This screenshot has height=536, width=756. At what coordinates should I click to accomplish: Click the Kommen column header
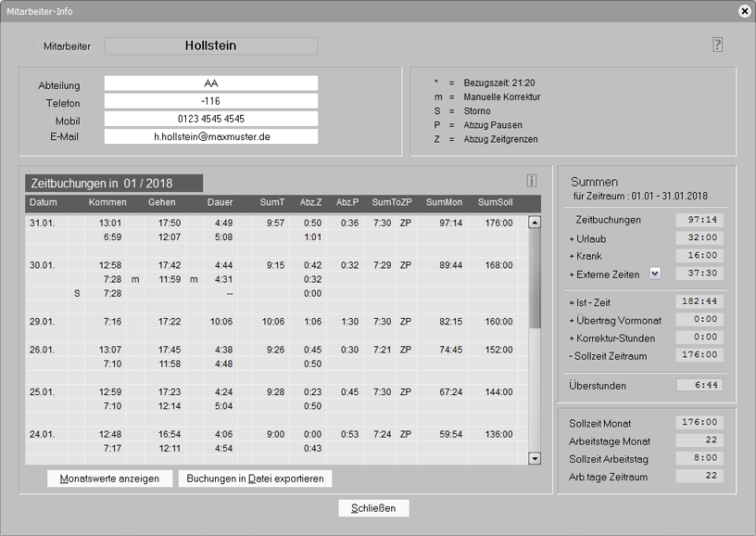107,202
